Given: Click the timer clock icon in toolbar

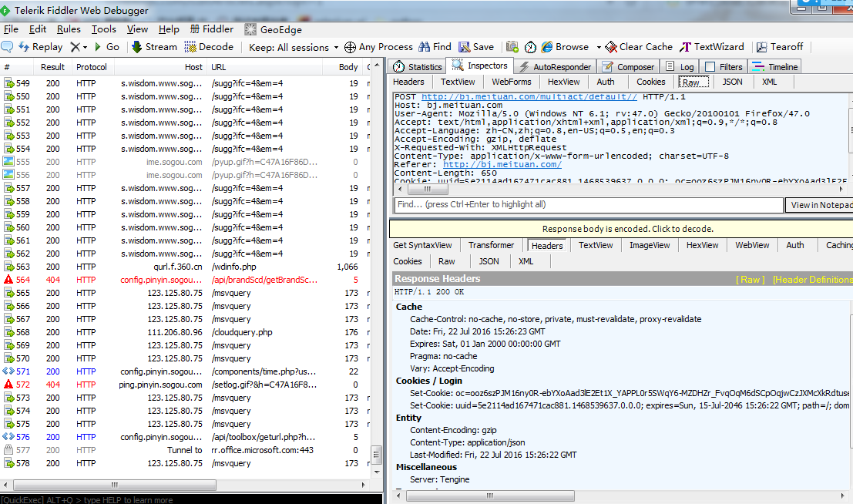Looking at the screenshot, I should tap(532, 47).
